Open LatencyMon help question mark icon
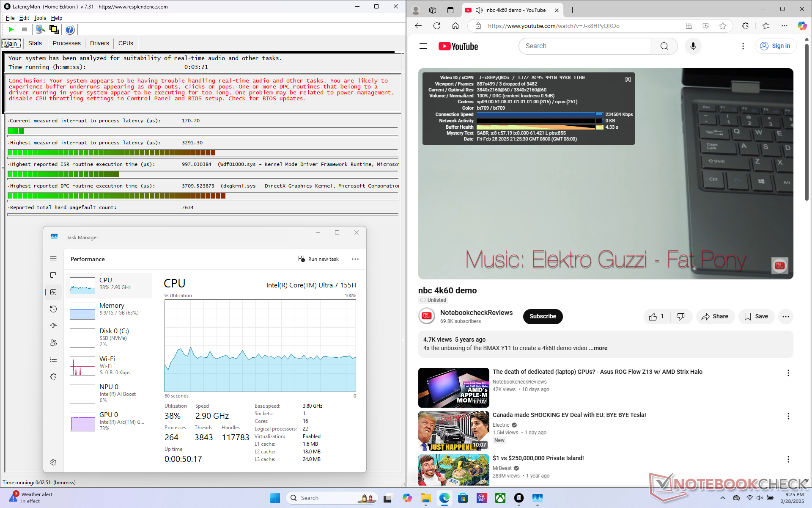 point(70,29)
